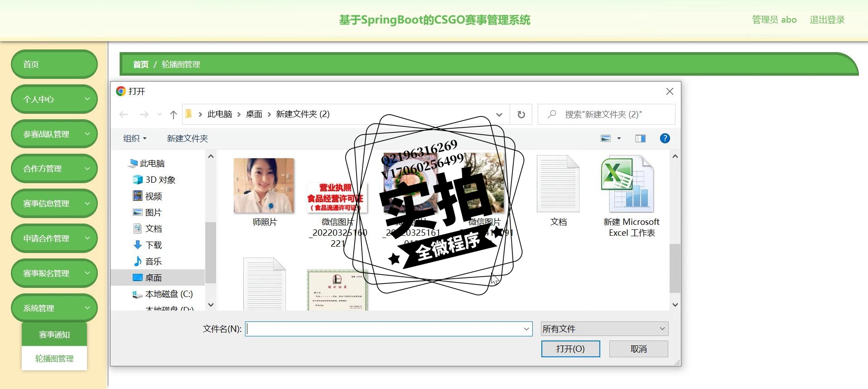The image size is (868, 389).
Task: Expand 赛事信息管理 sidebar menu
Action: tap(54, 204)
